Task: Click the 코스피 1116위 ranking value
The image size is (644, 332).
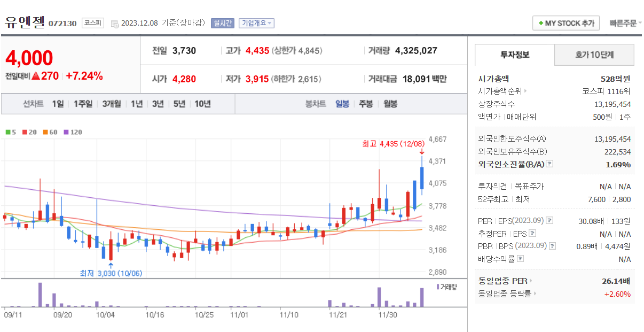Action: pyautogui.click(x=606, y=91)
